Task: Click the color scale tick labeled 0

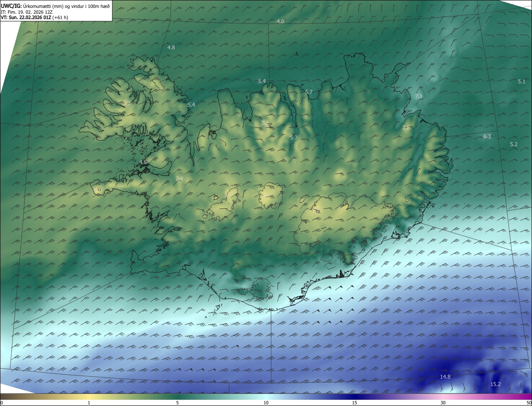Action: [2, 403]
